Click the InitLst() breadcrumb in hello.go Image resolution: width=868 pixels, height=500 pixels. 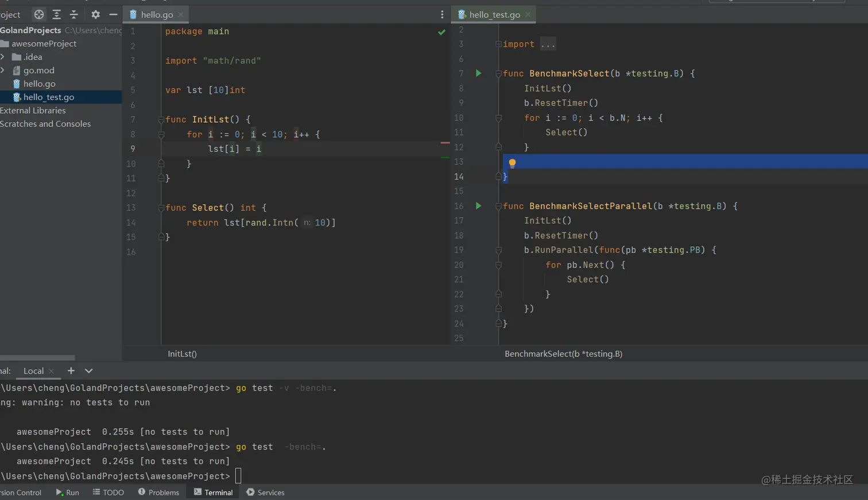(x=182, y=354)
